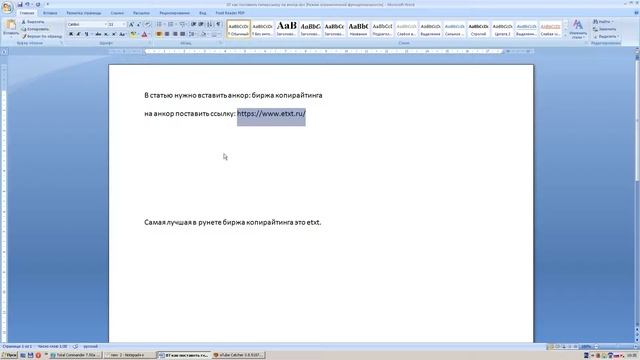
Task: Switch to Total Commander in the taskbar
Action: [75, 355]
